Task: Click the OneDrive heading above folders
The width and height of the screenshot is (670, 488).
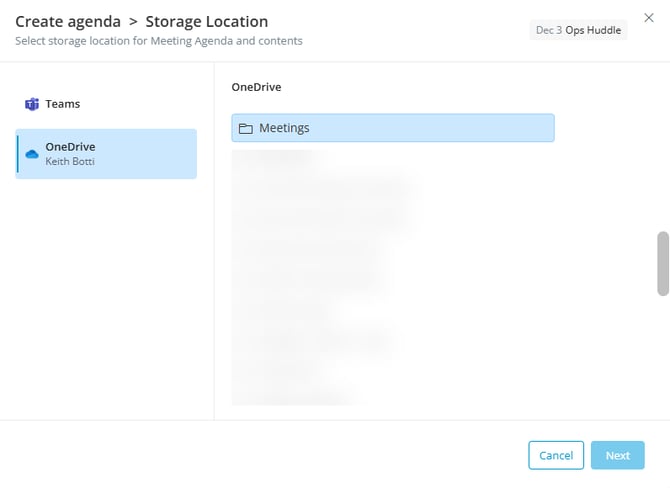Action: (x=256, y=87)
